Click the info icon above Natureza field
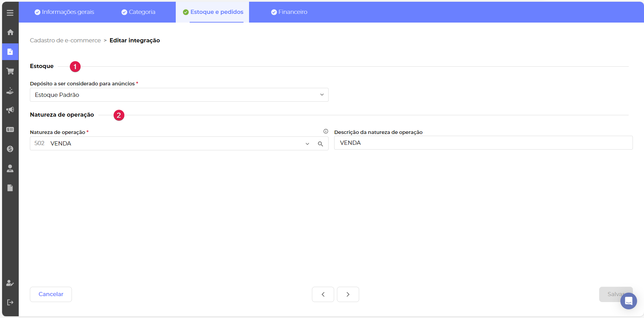Screen dimensions: 644x318 (325, 131)
